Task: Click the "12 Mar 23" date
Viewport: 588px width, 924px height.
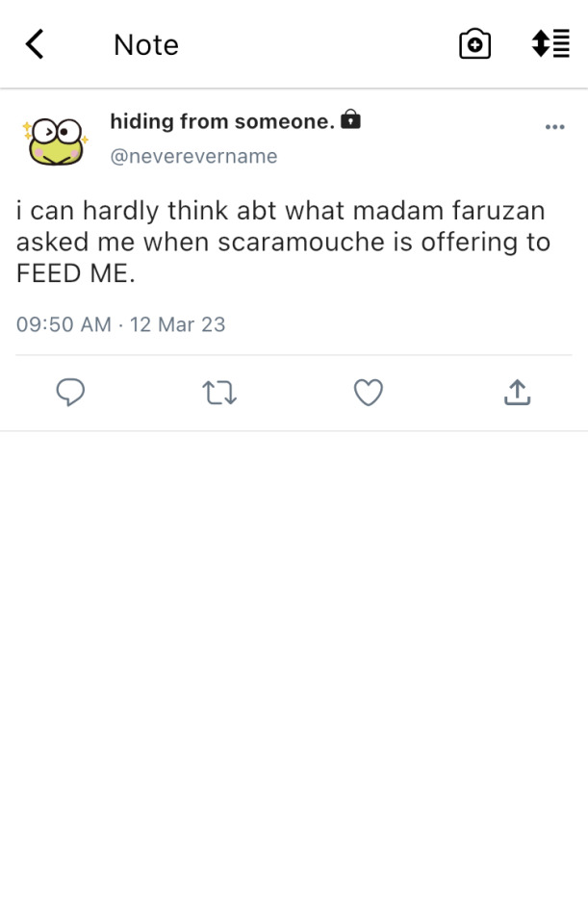Action: pyautogui.click(x=178, y=324)
